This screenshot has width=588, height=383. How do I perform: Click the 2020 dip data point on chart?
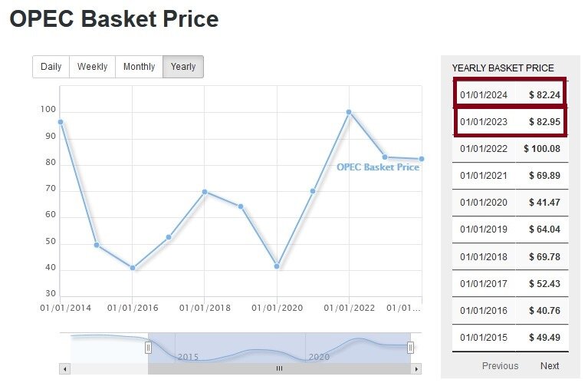[x=277, y=266]
